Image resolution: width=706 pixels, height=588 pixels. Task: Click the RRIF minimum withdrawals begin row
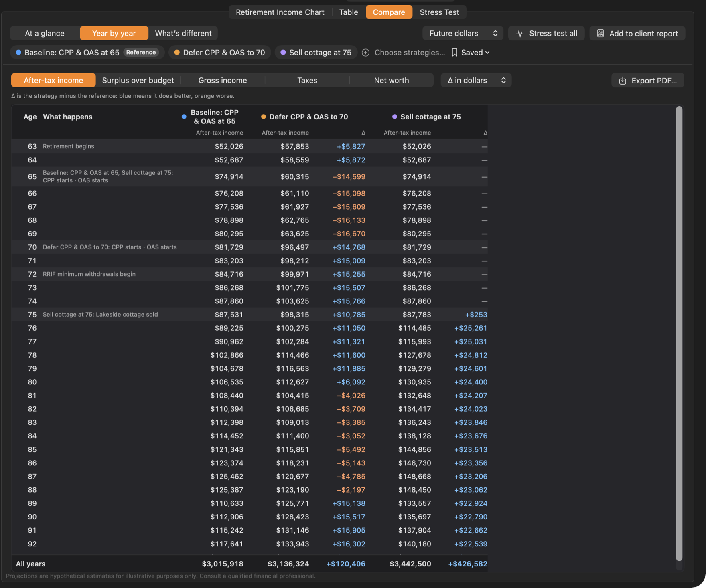pyautogui.click(x=250, y=274)
